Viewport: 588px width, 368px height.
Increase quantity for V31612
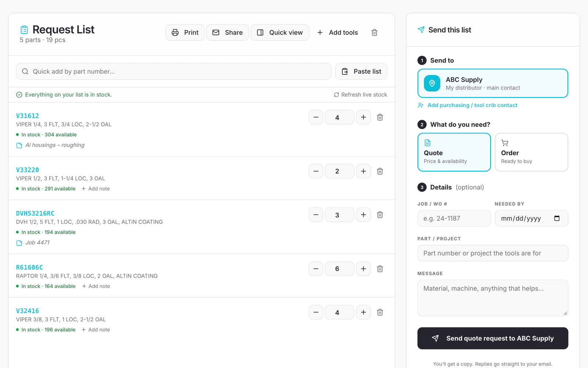tap(363, 117)
